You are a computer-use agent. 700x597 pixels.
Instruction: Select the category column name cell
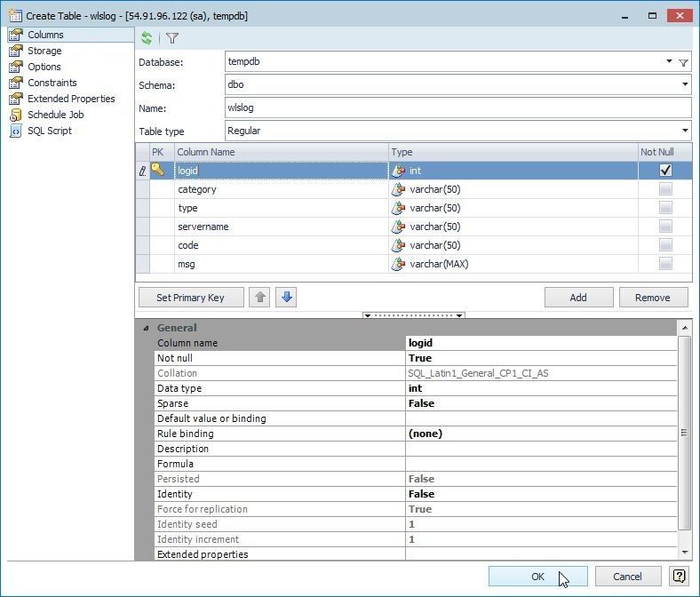point(282,189)
